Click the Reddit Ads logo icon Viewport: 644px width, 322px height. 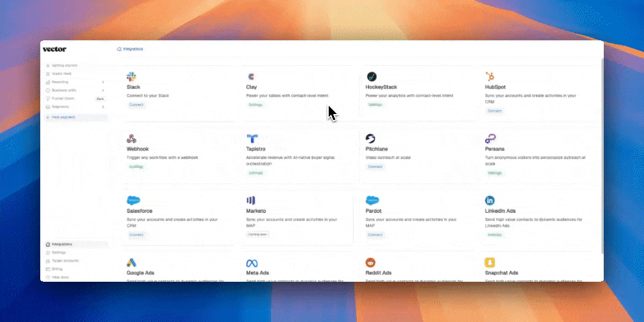coord(370,262)
